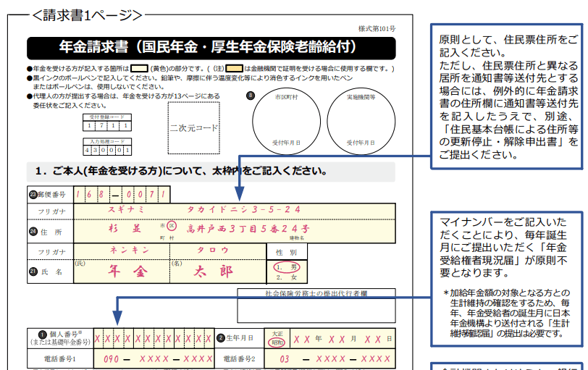The width and height of the screenshot is (588, 370).
Task: Click the 二次元コード dashed box
Action: pos(193,127)
